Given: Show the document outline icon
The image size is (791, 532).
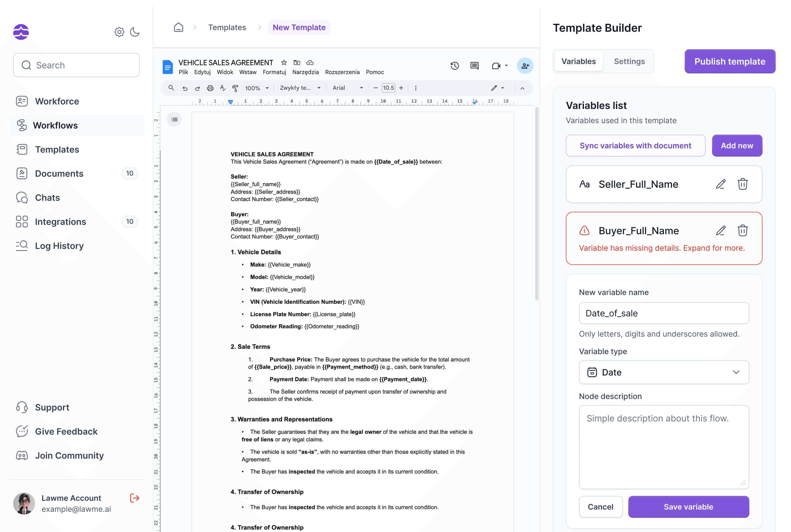Looking at the screenshot, I should pos(174,119).
